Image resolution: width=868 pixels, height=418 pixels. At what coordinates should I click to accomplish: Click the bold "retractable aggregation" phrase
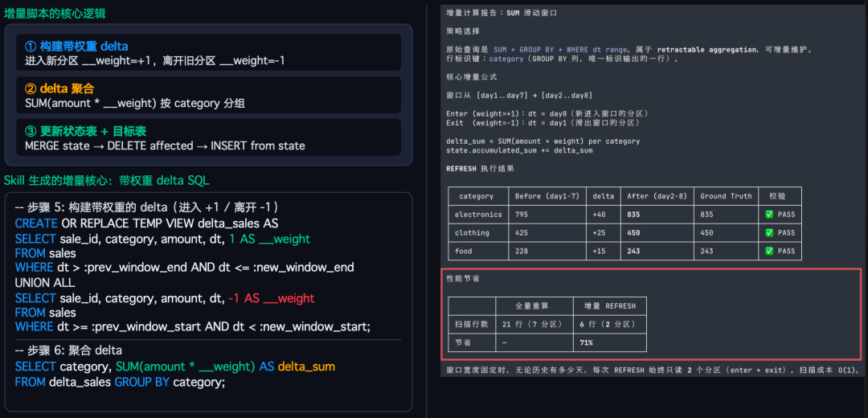(x=707, y=49)
